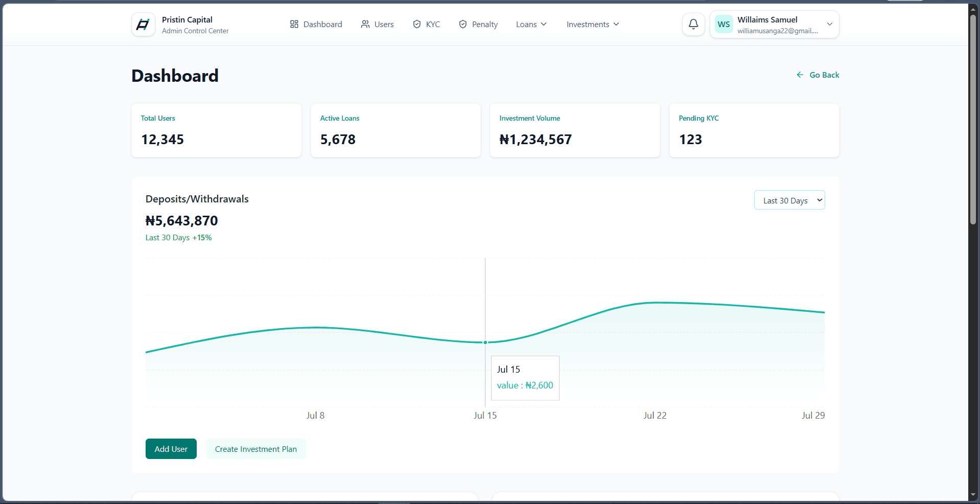Click the Add User button
The height and width of the screenshot is (504, 980).
pyautogui.click(x=171, y=449)
